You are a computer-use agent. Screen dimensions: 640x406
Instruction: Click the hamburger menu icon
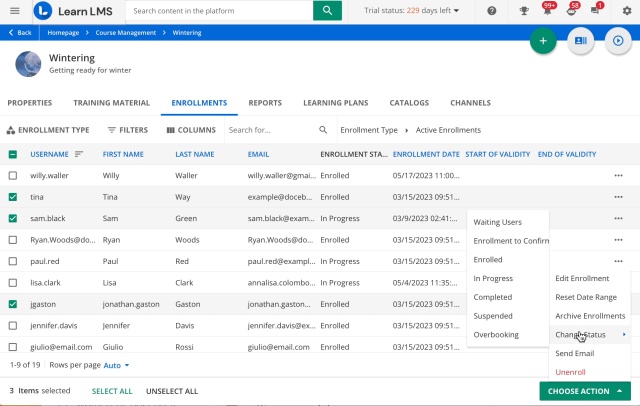12,11
